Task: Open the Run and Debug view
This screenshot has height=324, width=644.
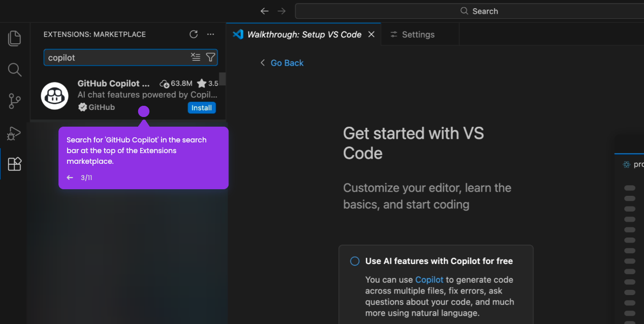Action: pos(14,133)
